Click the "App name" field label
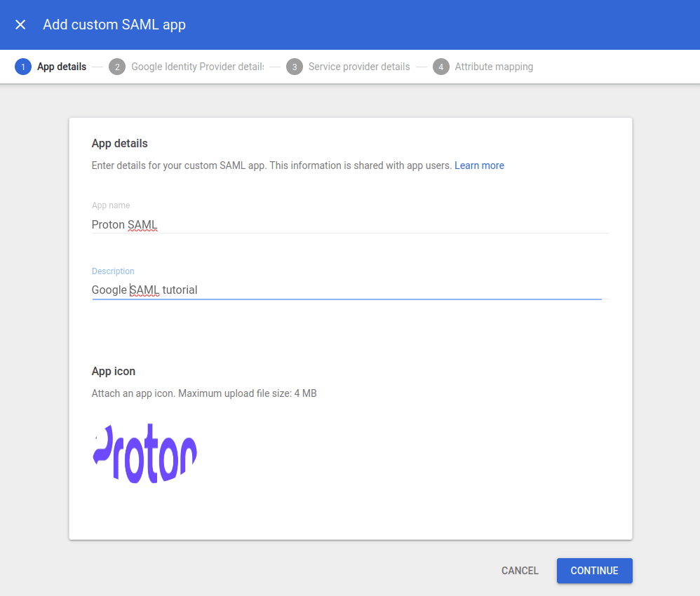 coord(111,205)
